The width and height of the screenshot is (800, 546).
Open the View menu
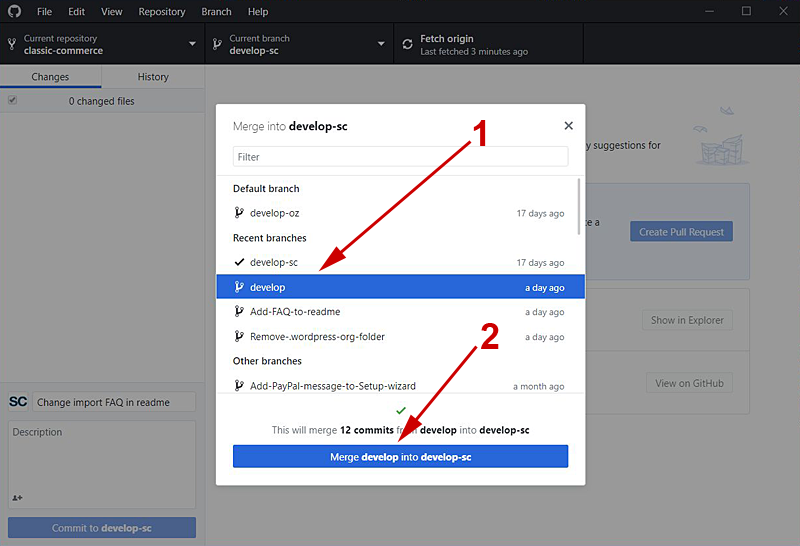(x=112, y=11)
